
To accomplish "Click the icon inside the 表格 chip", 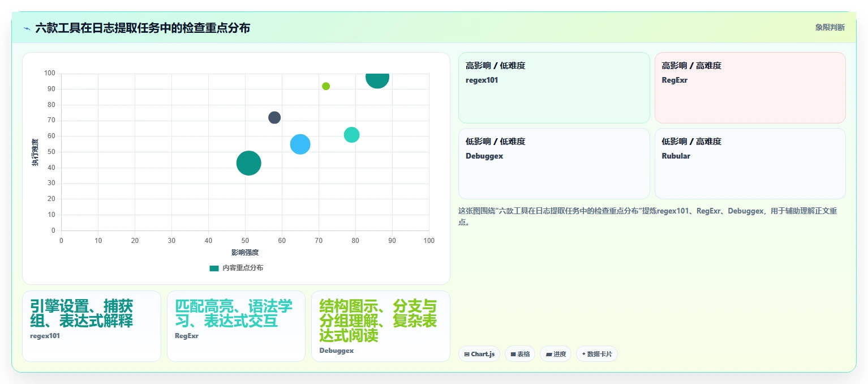I will (513, 354).
